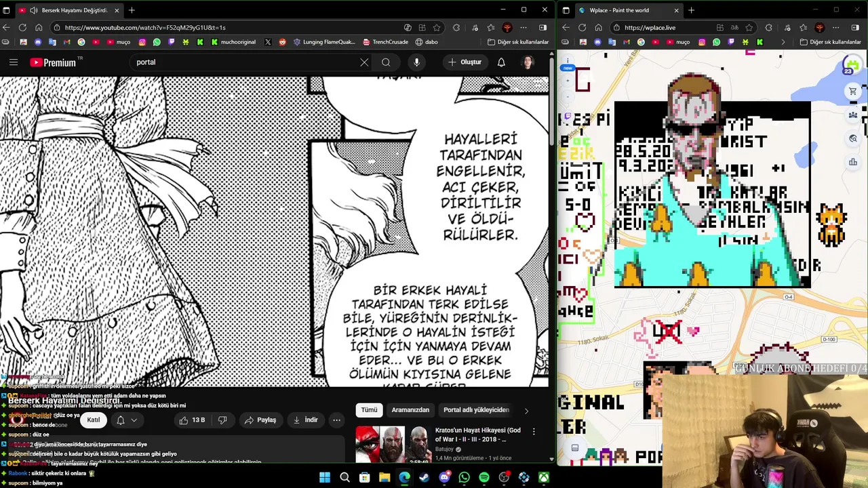Share the video with Paylaş
Viewport: 868px width, 488px height.
260,420
